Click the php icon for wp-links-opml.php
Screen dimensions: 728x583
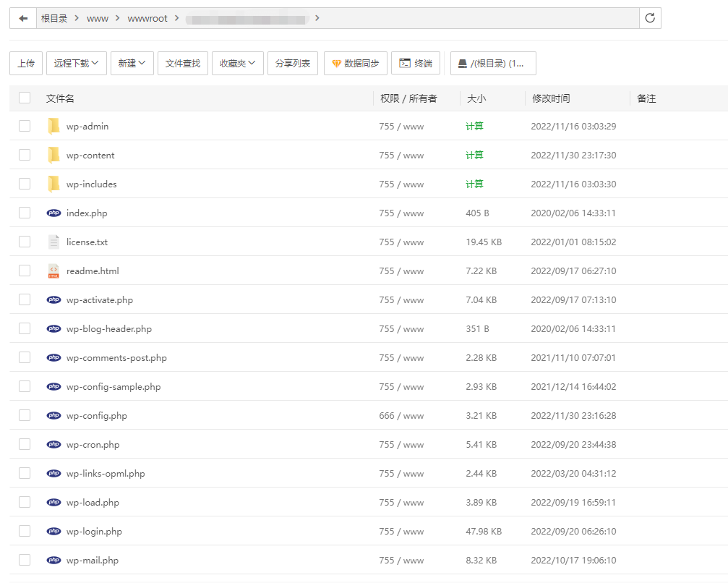coord(53,473)
